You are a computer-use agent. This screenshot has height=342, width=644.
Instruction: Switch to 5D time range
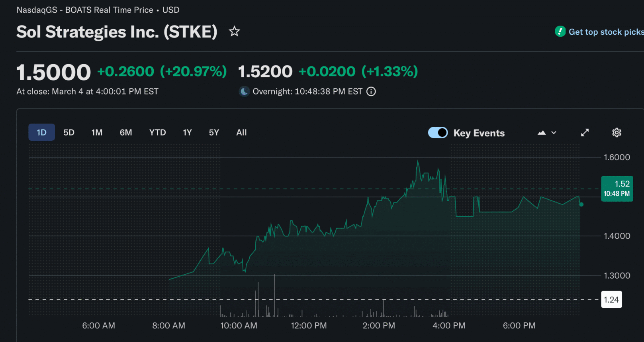tap(69, 133)
